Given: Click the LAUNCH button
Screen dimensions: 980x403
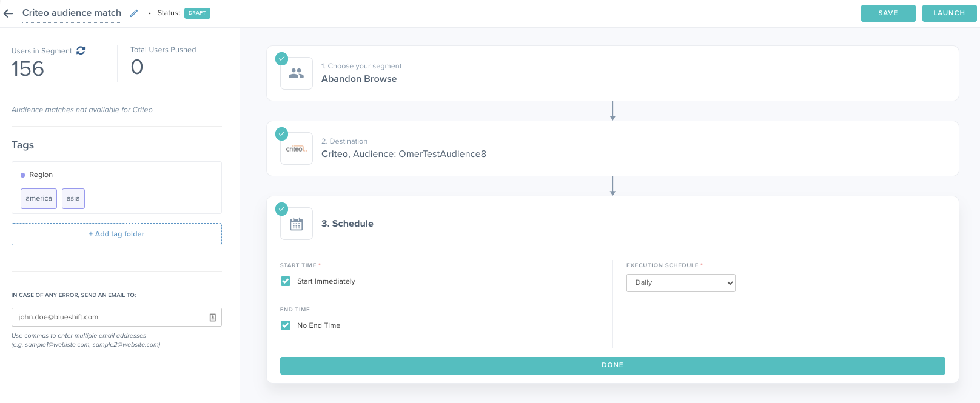Looking at the screenshot, I should coord(949,13).
